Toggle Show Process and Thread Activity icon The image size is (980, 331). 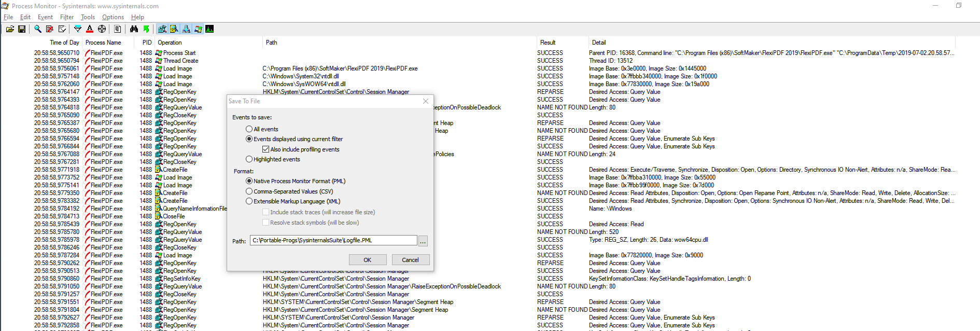198,29
